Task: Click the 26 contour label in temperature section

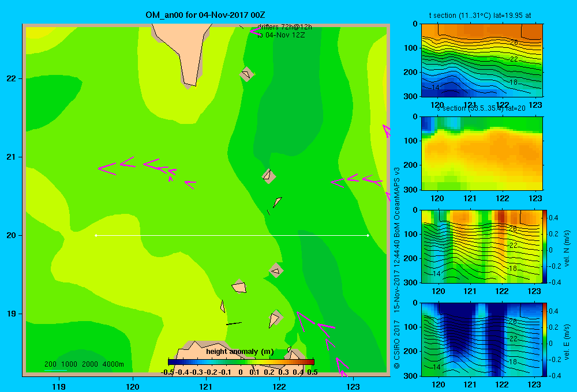Action: [514, 43]
